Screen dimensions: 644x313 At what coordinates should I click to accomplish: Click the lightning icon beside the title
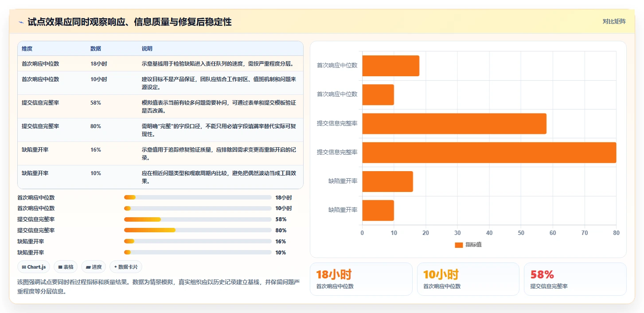coord(21,22)
